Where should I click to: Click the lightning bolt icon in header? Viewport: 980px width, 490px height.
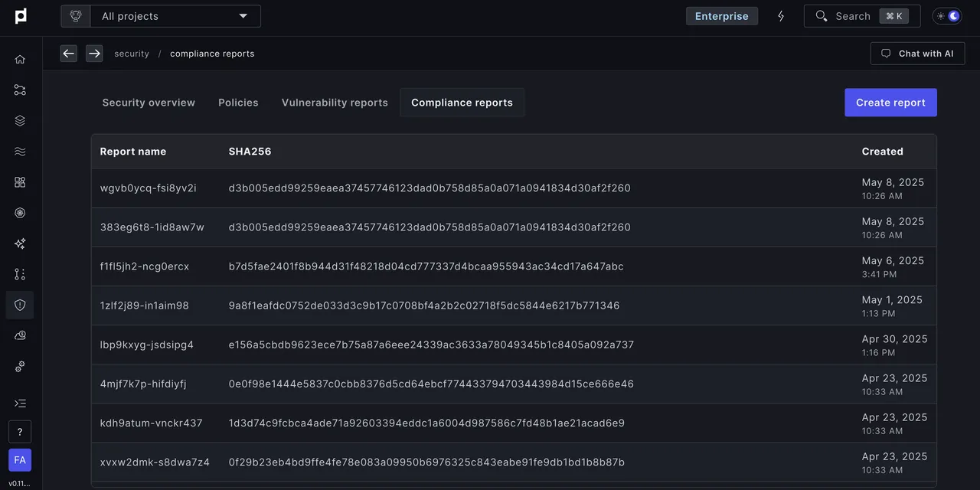click(781, 16)
